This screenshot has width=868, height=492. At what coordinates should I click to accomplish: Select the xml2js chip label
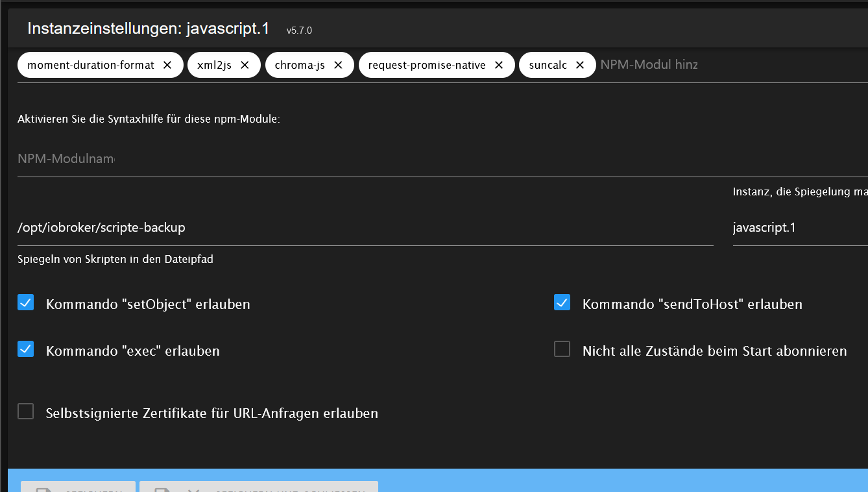pos(214,65)
